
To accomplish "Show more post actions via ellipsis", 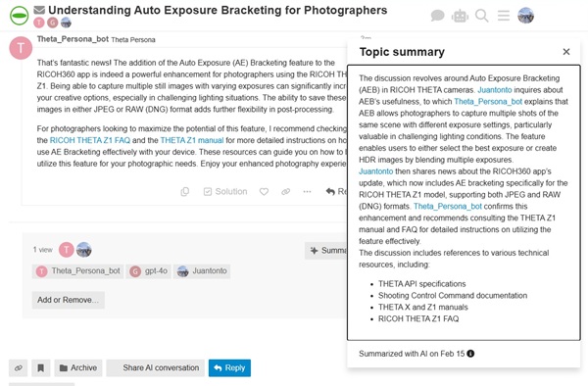I will coord(307,191).
